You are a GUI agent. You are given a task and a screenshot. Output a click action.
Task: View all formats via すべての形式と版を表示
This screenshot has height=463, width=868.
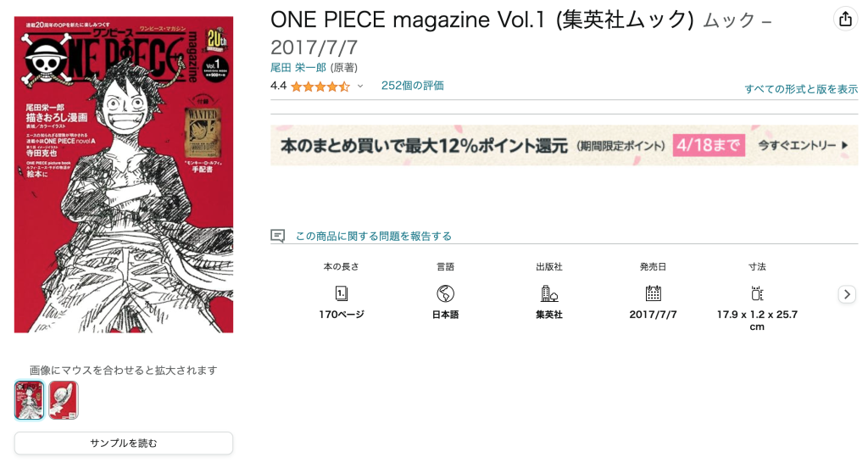click(x=801, y=88)
